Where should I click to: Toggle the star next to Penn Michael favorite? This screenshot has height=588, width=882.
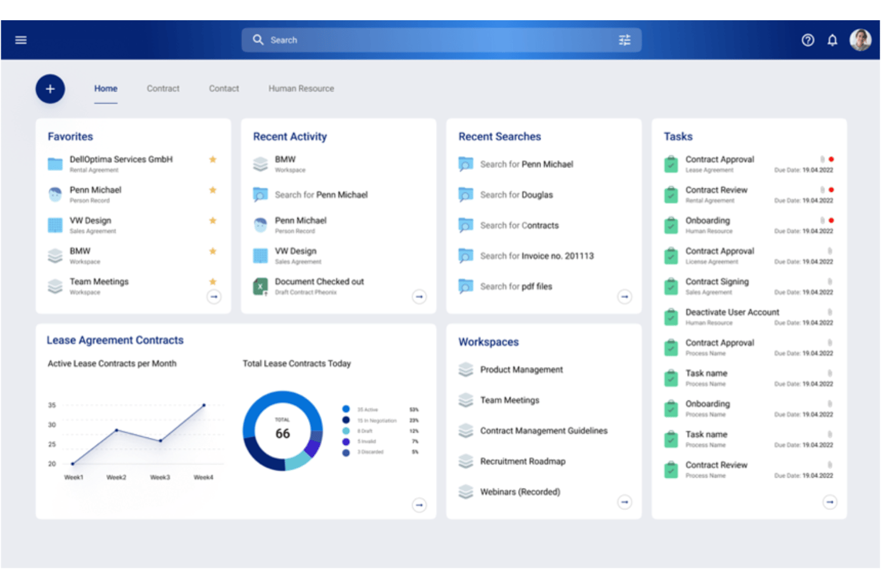[x=213, y=190]
